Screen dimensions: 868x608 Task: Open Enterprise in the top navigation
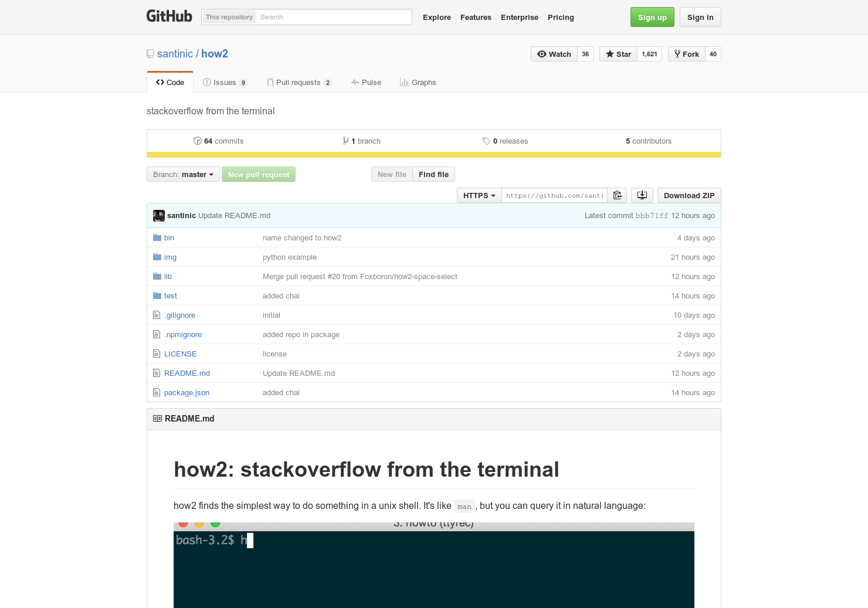pyautogui.click(x=520, y=17)
